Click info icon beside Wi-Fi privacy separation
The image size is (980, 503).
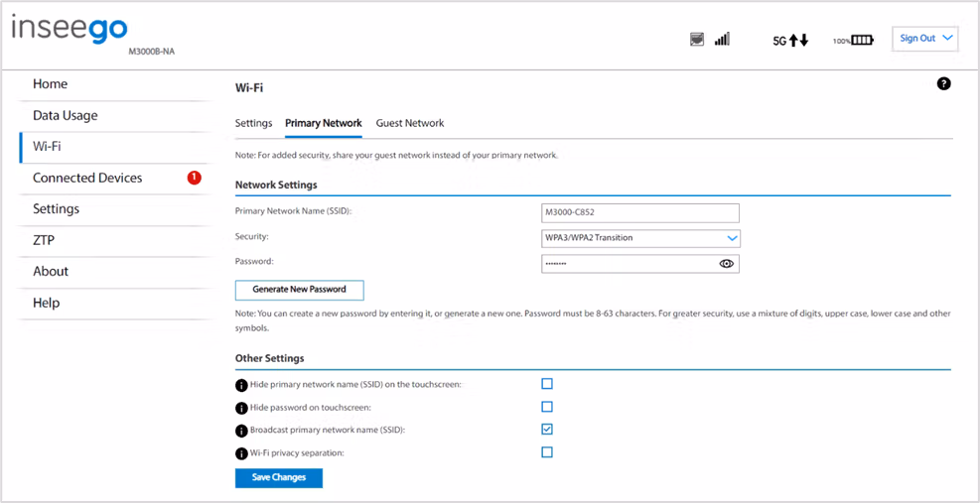tap(241, 453)
